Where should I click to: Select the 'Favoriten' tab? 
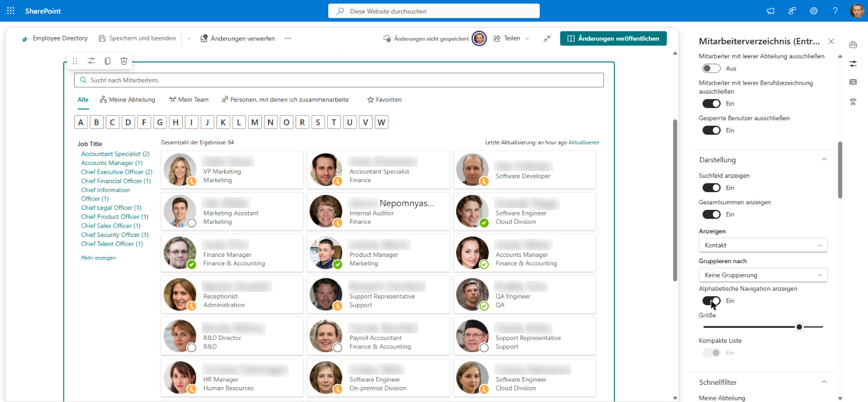tap(384, 100)
